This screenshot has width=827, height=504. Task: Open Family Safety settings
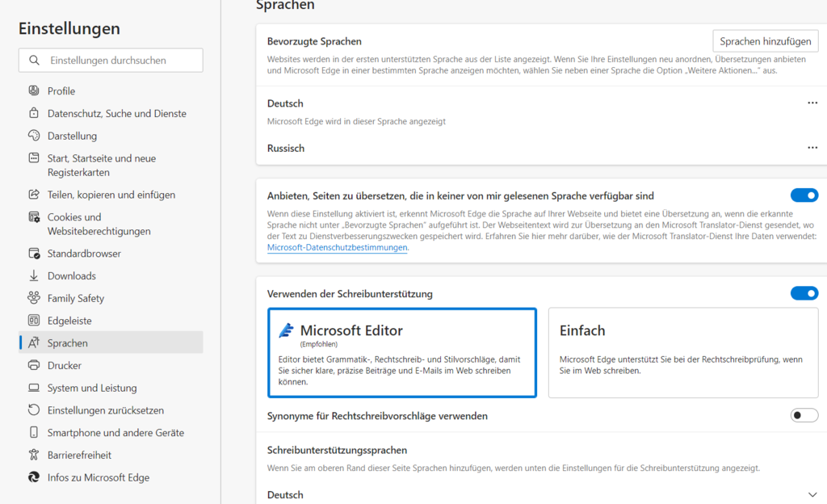point(111,298)
